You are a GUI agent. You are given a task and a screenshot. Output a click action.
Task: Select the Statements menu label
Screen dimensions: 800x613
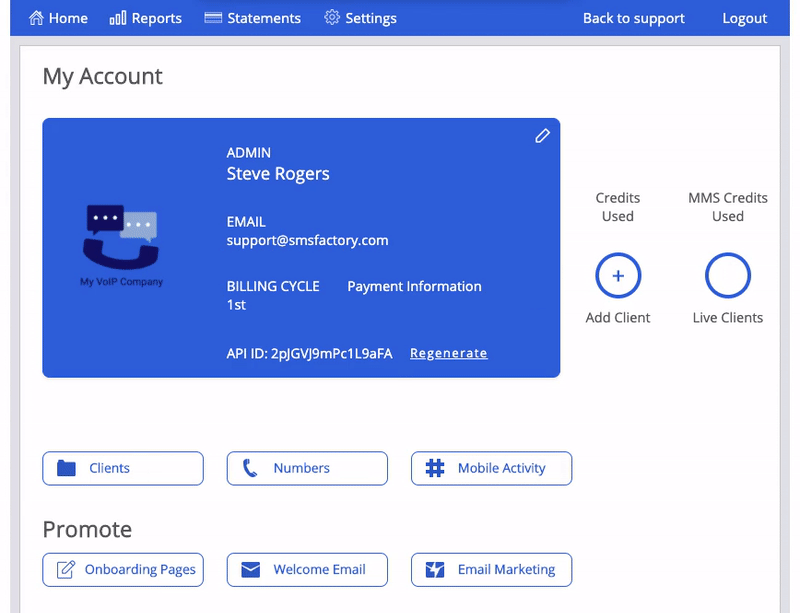pos(264,18)
